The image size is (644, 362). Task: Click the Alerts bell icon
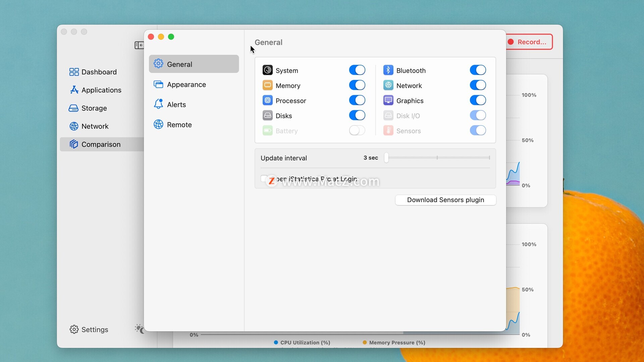point(158,104)
